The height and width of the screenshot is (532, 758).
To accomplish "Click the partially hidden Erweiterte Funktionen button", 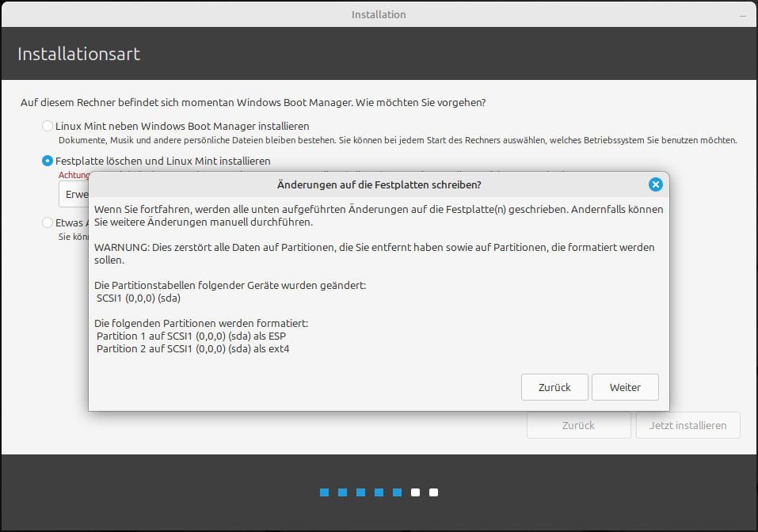I will (74, 194).
